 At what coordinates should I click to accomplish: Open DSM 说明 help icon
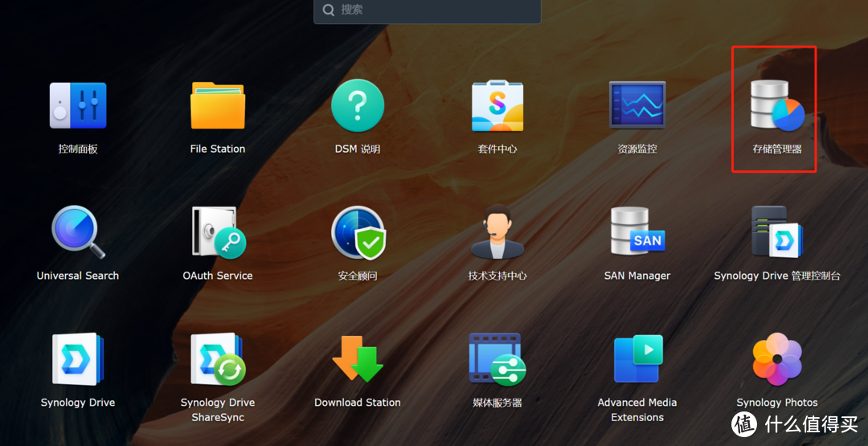[358, 106]
